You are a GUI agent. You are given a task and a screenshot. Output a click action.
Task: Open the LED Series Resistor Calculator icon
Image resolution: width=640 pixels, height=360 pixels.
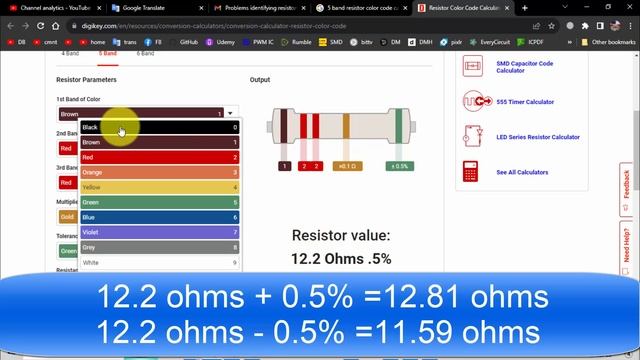pyautogui.click(x=473, y=136)
